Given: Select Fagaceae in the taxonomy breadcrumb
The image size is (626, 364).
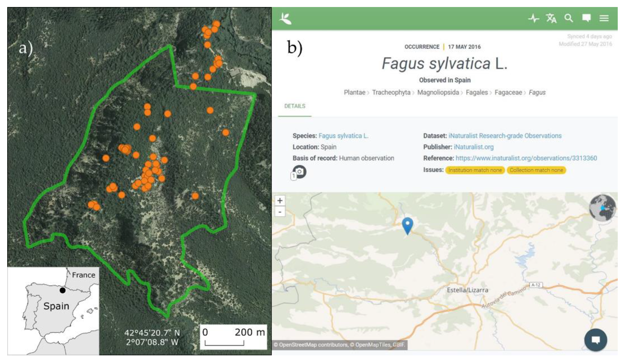Looking at the screenshot, I should coord(508,93).
